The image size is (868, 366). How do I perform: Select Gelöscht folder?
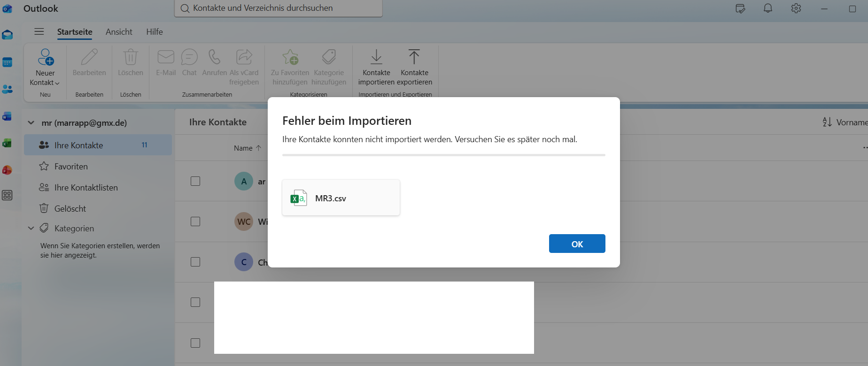click(x=98, y=208)
